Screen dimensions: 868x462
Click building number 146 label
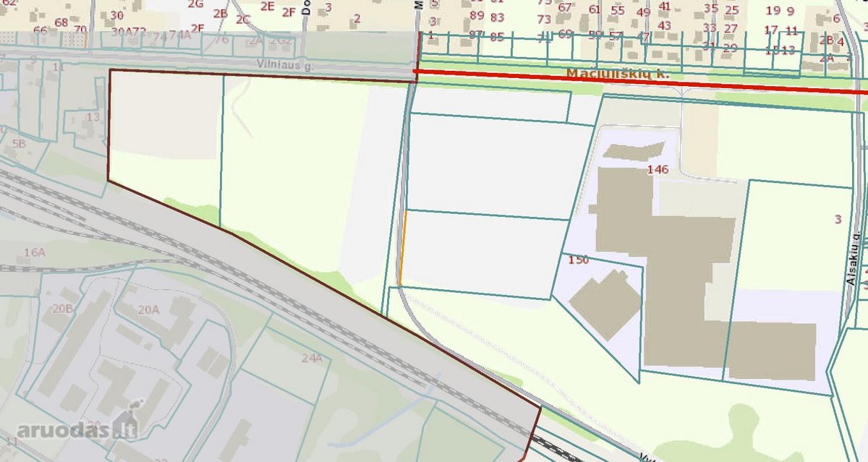tap(658, 169)
